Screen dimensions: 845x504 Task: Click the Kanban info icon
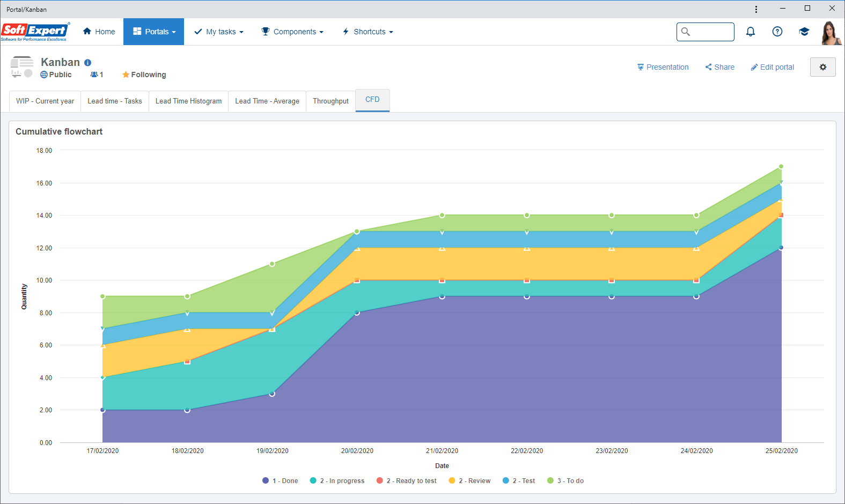(x=88, y=63)
